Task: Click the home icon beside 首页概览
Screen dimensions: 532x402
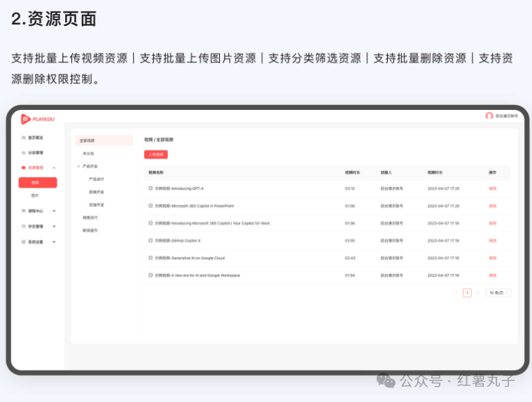Action: coord(24,137)
